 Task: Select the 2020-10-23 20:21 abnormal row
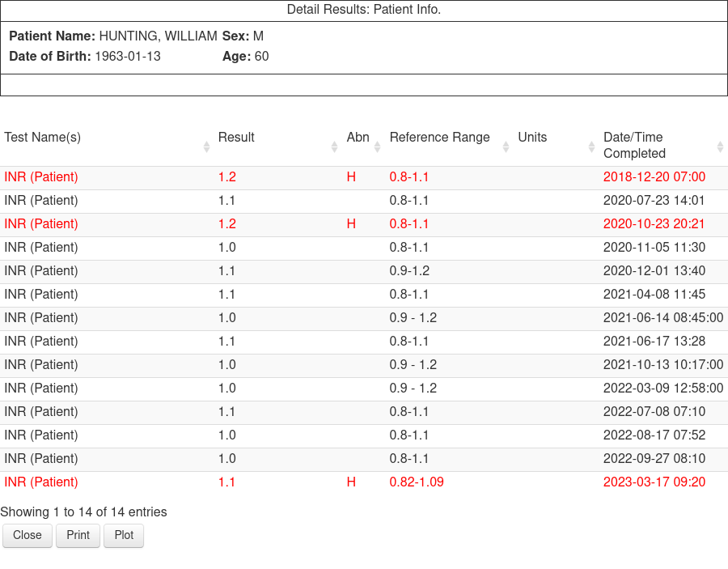[364, 224]
